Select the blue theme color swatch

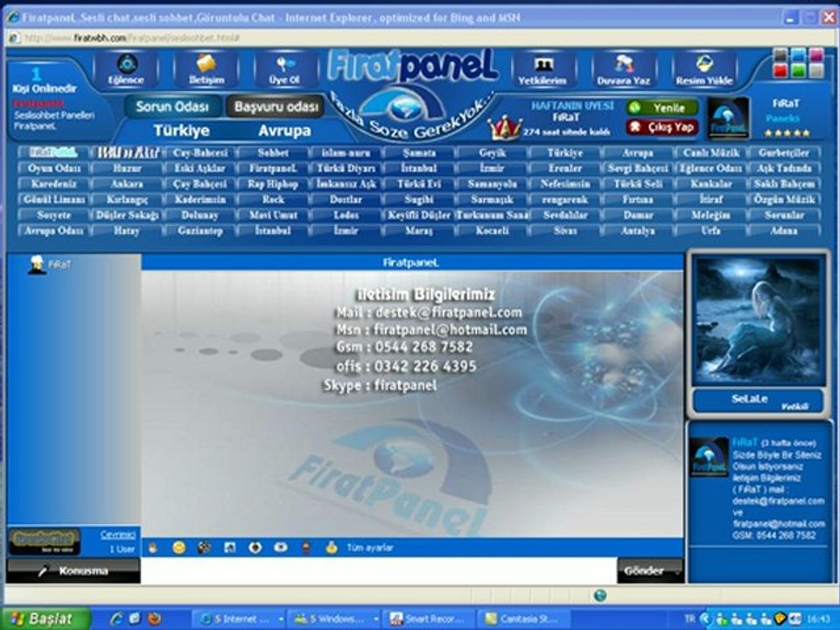click(x=798, y=54)
